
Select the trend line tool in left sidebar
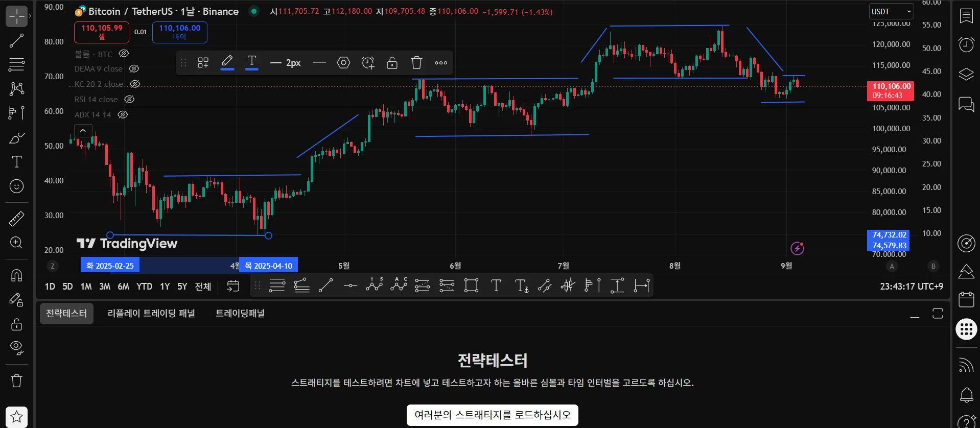click(16, 41)
